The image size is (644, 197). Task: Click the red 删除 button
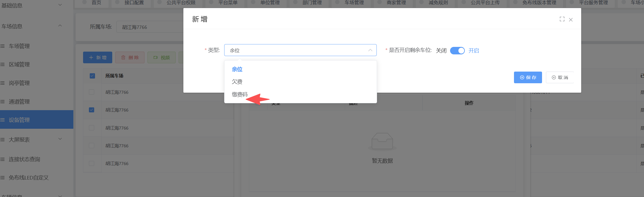(x=130, y=57)
